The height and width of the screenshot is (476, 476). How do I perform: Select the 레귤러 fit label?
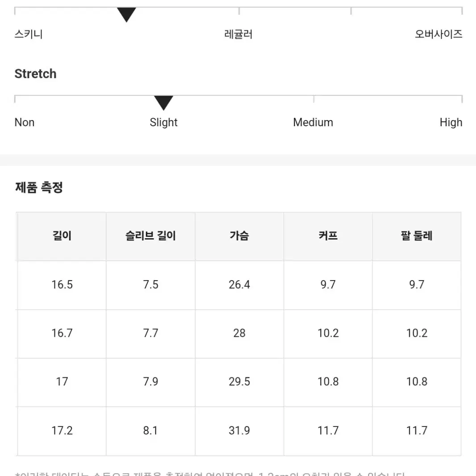point(238,34)
